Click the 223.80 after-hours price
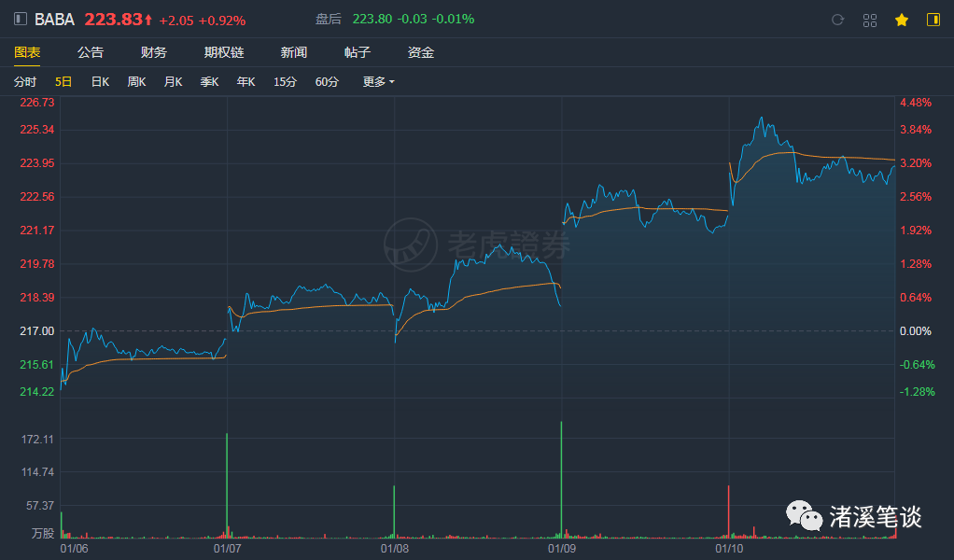Viewport: 954px width, 560px height. coord(372,19)
